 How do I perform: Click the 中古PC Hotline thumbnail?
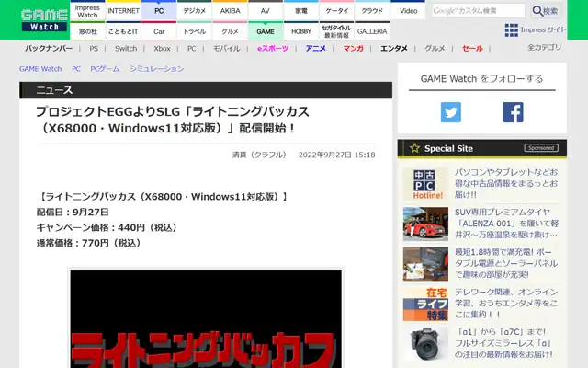coord(425,184)
